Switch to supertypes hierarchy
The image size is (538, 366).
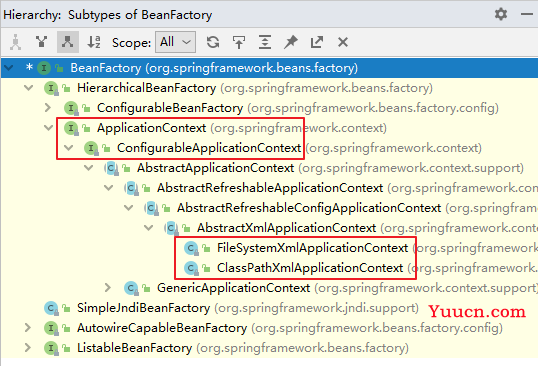(x=42, y=42)
